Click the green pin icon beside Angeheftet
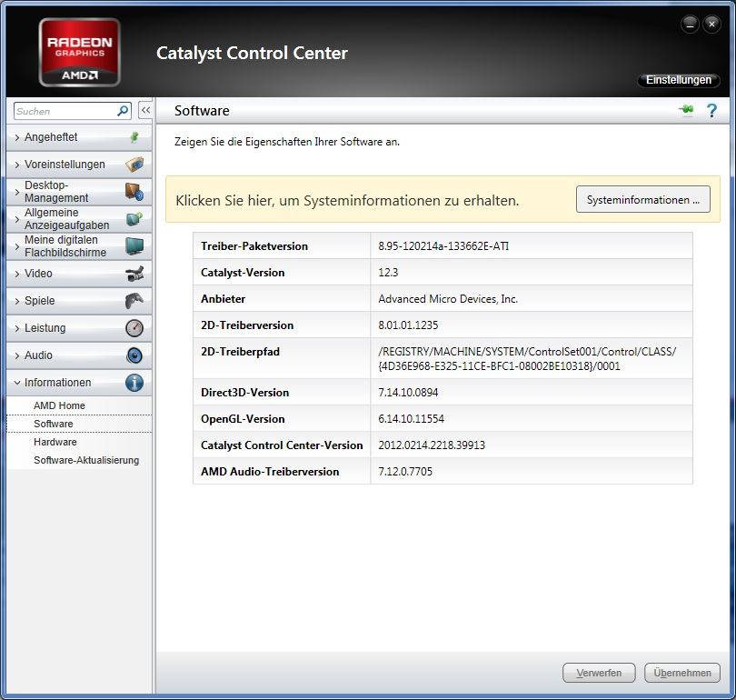The width and height of the screenshot is (736, 700). click(134, 137)
